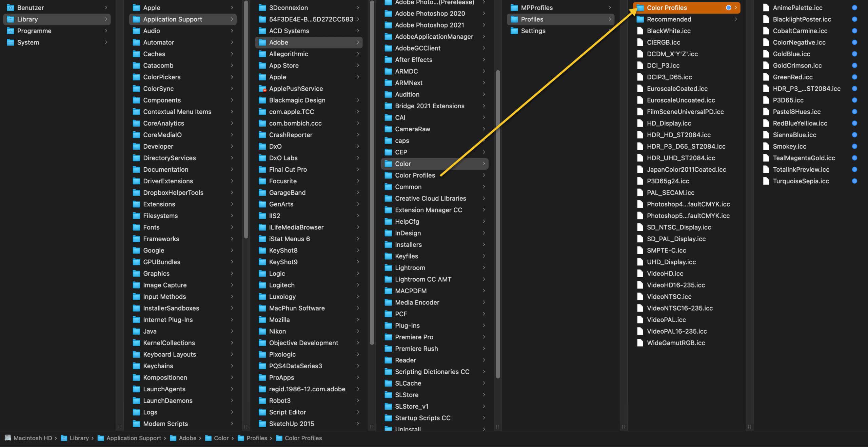This screenshot has height=447, width=868.
Task: Click the blue tag dot next to TurquoiseSepia.icc
Action: pos(854,181)
